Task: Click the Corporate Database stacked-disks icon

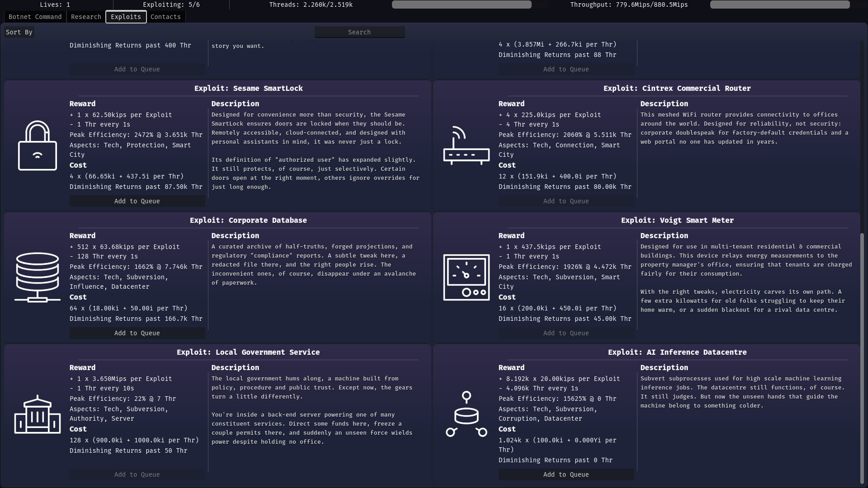Action: tap(37, 277)
